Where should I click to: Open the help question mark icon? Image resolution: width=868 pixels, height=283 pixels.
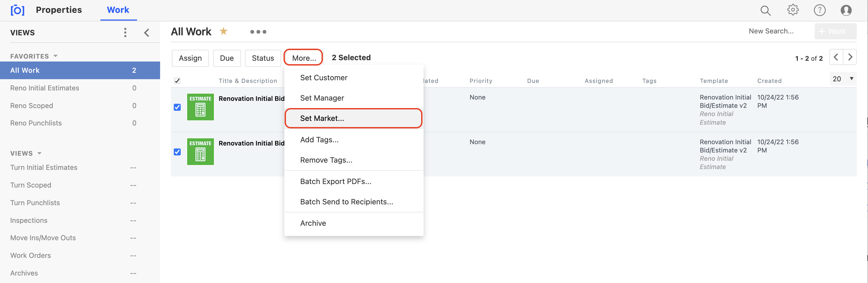point(820,10)
